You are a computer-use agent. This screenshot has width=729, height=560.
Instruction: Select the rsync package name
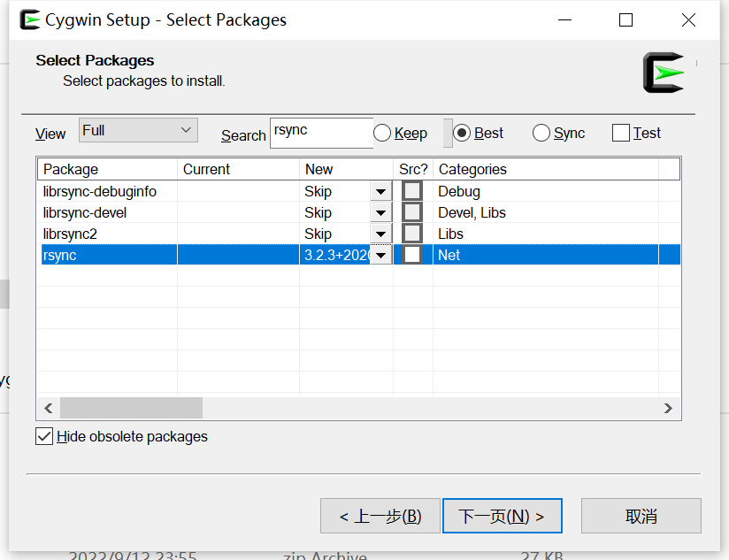tap(59, 255)
